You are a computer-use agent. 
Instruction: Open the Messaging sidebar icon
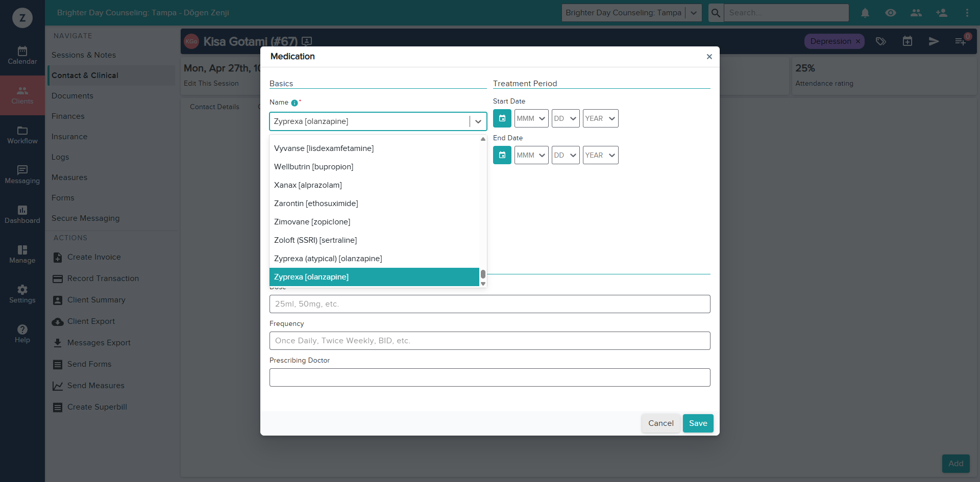pos(22,175)
